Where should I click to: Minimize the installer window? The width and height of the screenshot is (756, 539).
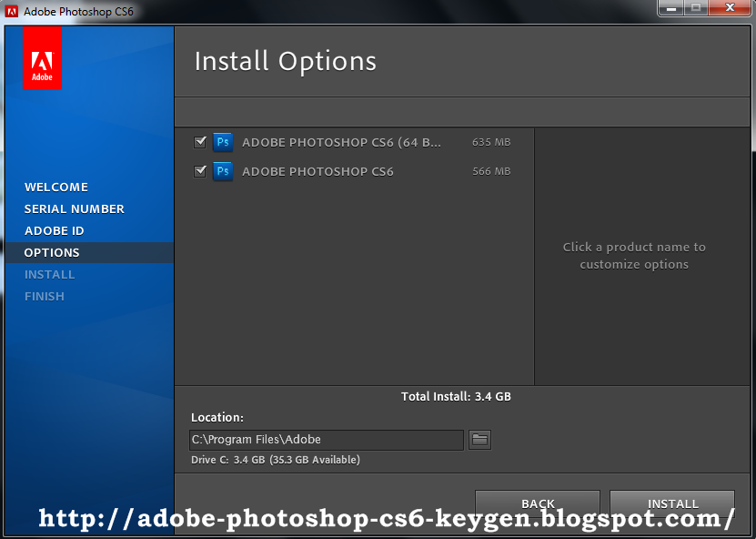coord(670,8)
